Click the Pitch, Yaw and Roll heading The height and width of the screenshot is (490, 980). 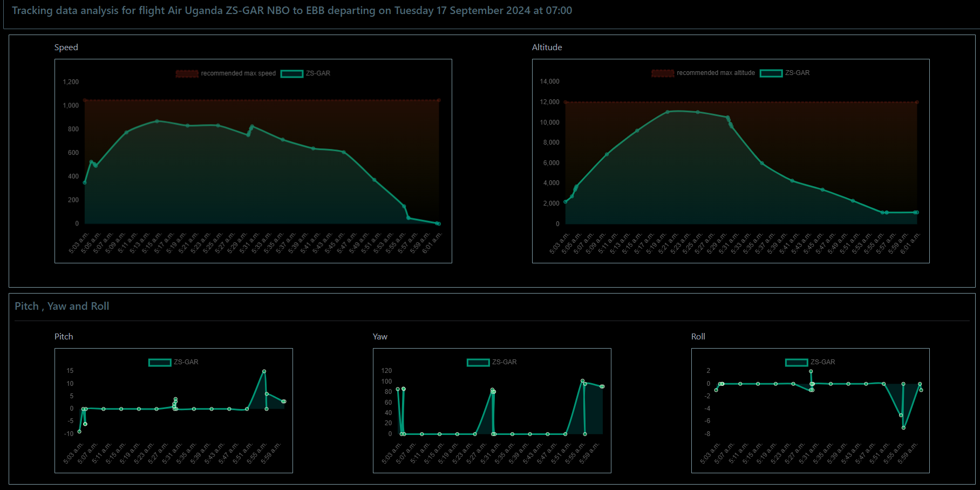[62, 306]
